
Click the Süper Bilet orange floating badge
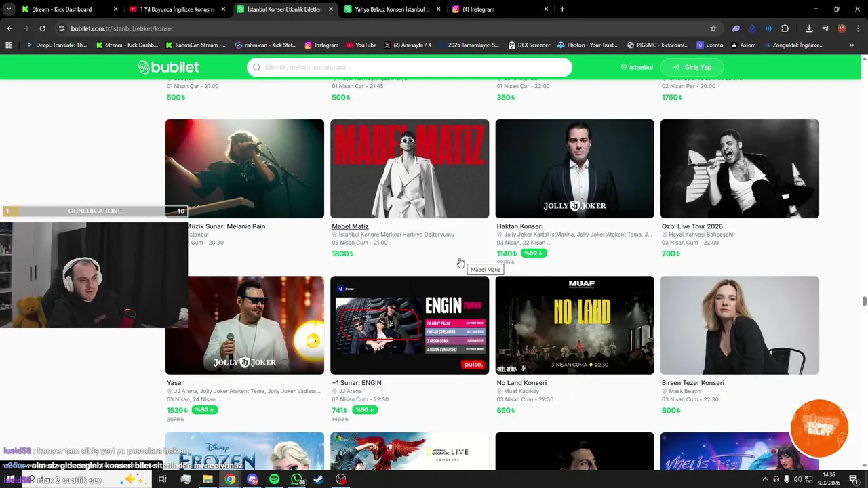pyautogui.click(x=819, y=428)
